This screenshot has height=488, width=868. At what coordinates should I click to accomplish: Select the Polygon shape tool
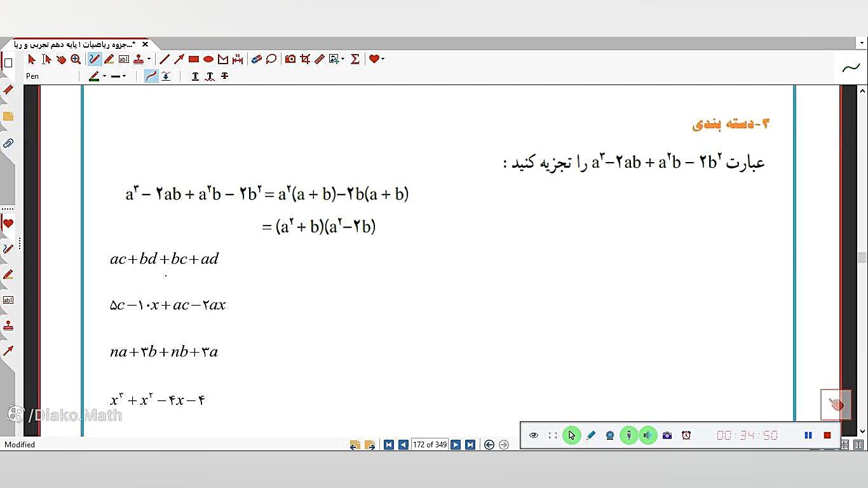click(x=223, y=59)
